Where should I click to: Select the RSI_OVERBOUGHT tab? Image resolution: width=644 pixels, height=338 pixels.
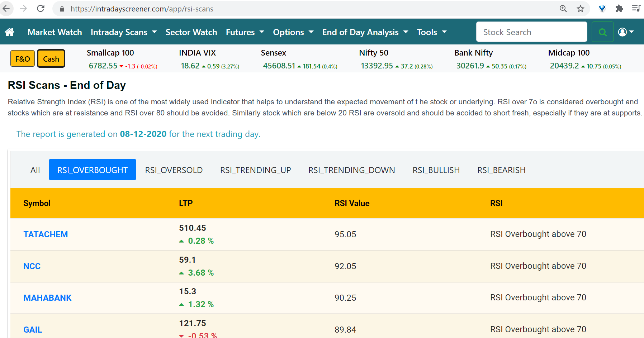[x=93, y=170]
